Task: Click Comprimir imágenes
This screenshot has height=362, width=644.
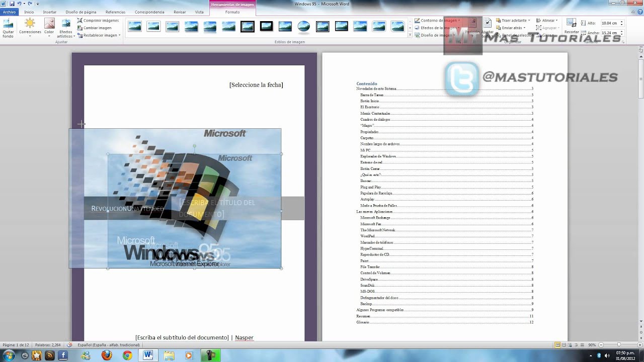Action: (x=98, y=21)
